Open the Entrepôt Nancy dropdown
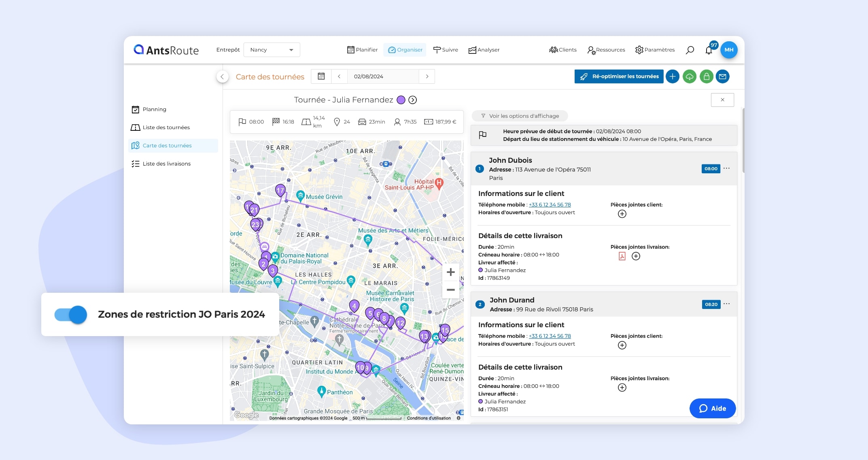The width and height of the screenshot is (868, 460). pos(272,50)
